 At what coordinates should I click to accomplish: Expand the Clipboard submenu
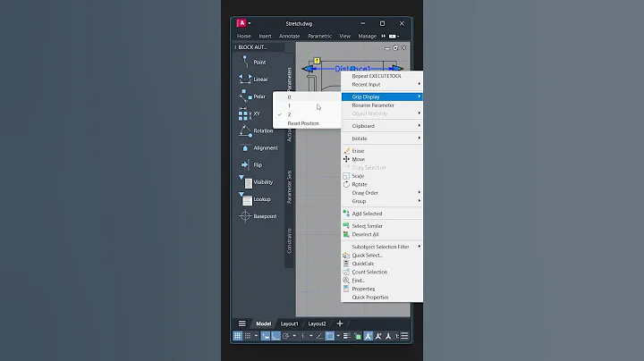click(x=382, y=126)
